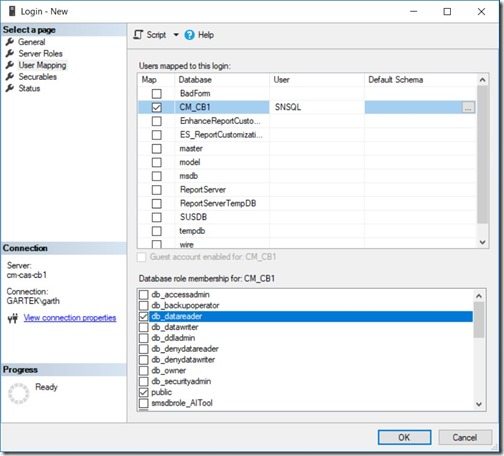Maximize the Login - New window
The height and width of the screenshot is (456, 504).
(447, 12)
